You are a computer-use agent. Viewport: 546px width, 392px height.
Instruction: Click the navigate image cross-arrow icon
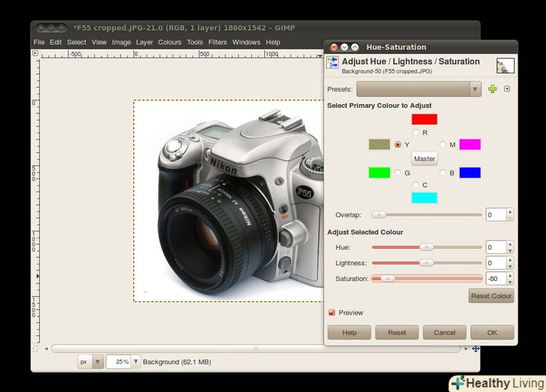coord(475,349)
